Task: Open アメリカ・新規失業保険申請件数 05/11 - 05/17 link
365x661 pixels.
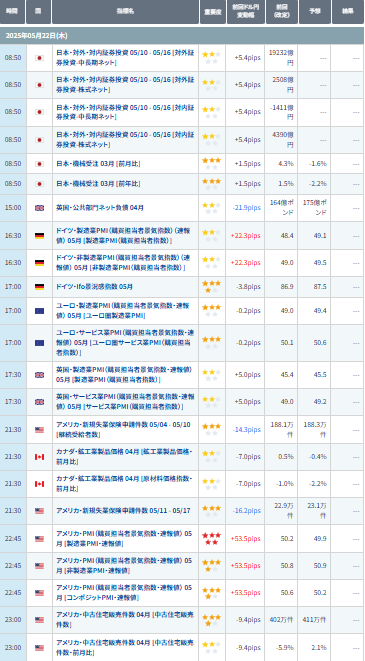Action: point(123,511)
